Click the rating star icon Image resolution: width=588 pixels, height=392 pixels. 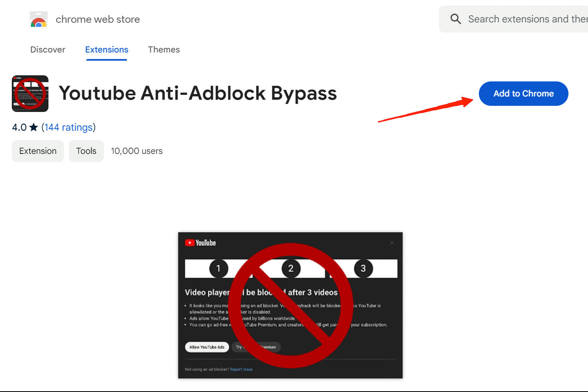coord(34,127)
